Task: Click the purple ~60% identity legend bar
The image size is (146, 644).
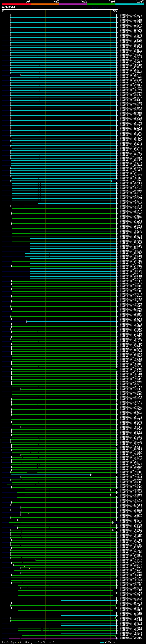Action: 73,4
